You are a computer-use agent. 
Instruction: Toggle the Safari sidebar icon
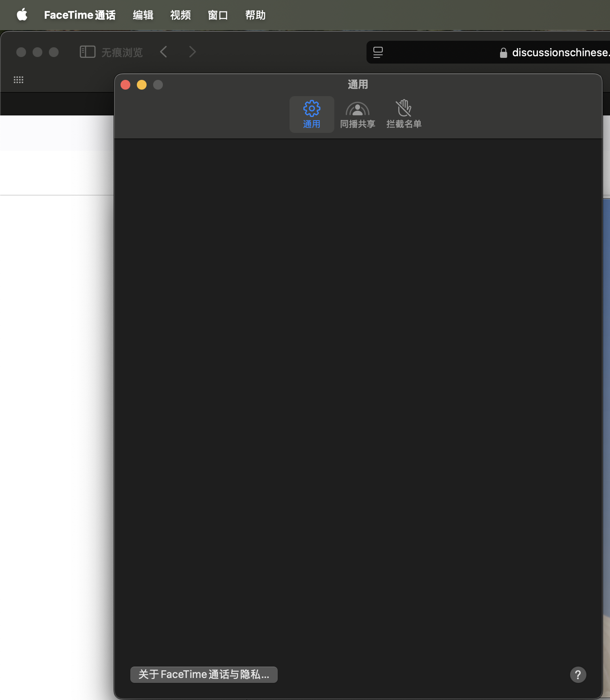(x=88, y=52)
